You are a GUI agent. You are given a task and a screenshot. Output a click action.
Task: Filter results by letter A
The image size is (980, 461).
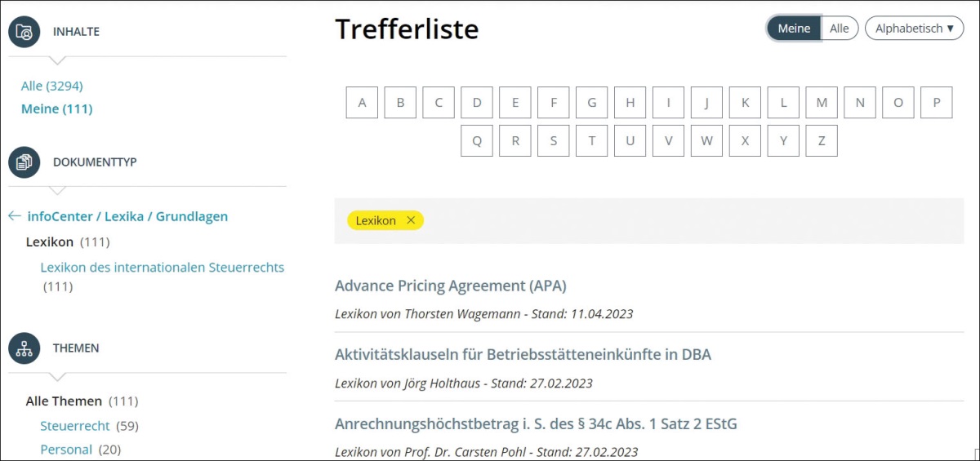click(x=362, y=103)
